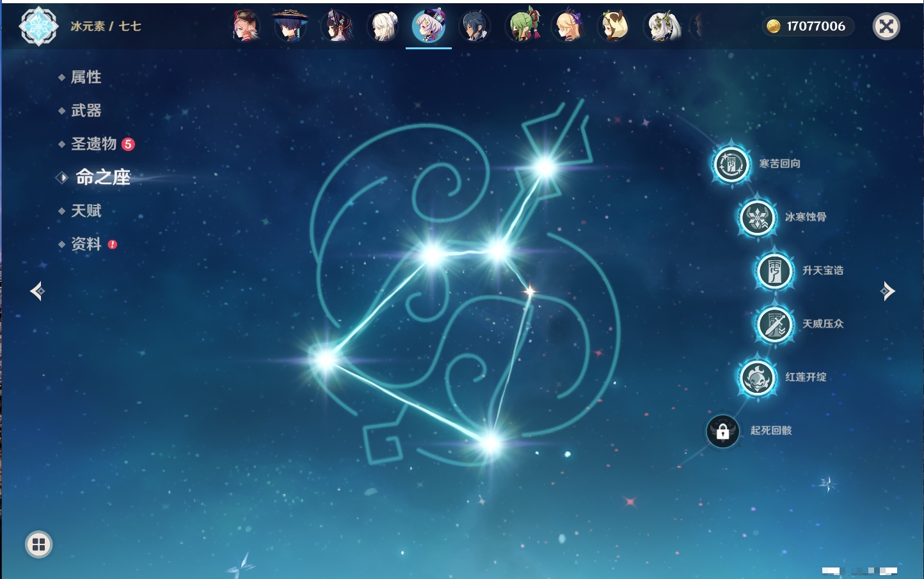
Task: Click the 升天宝诰 label text
Action: tap(823, 270)
